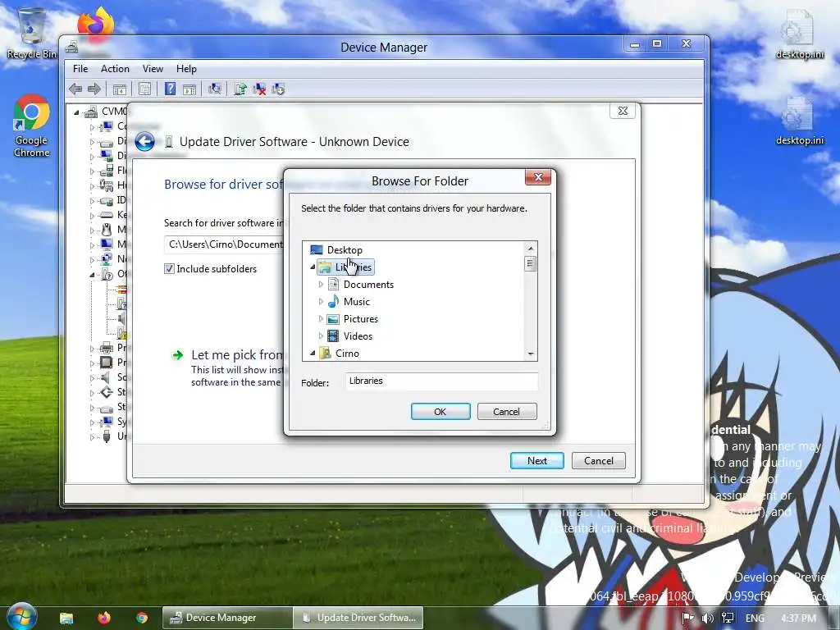
Task: Open the Start menu orb
Action: click(21, 616)
